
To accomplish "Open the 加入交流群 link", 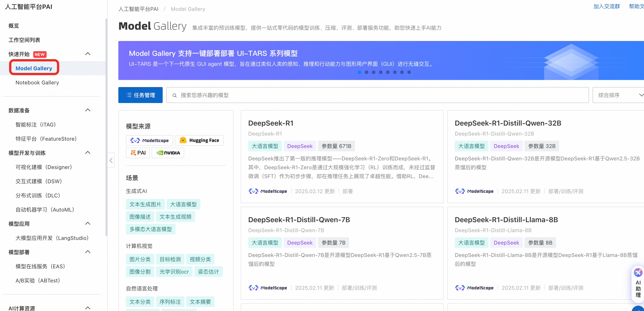I will [x=606, y=6].
